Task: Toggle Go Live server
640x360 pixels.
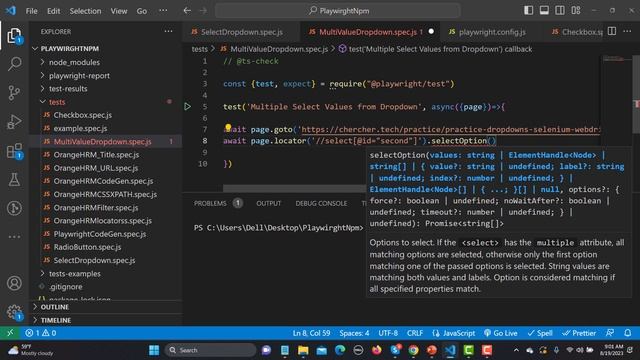Action: pyautogui.click(x=500, y=333)
